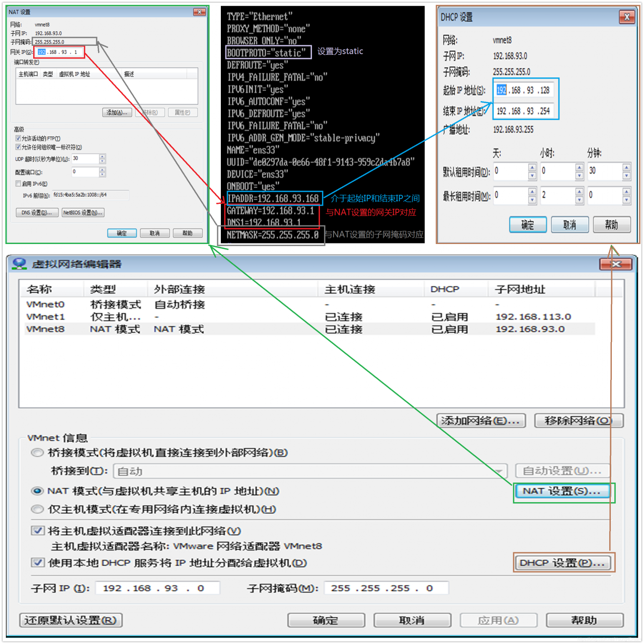
Task: Choose the 仅主机模式 radio option
Action: point(37,509)
